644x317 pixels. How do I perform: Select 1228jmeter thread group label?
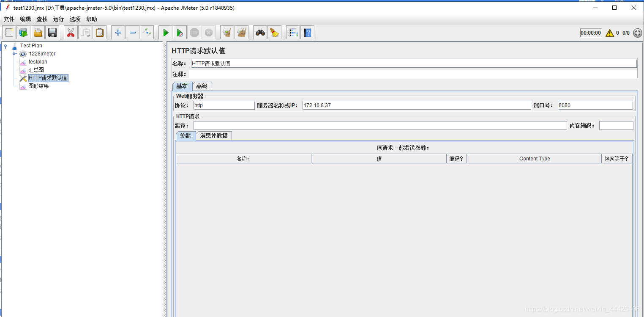click(42, 54)
